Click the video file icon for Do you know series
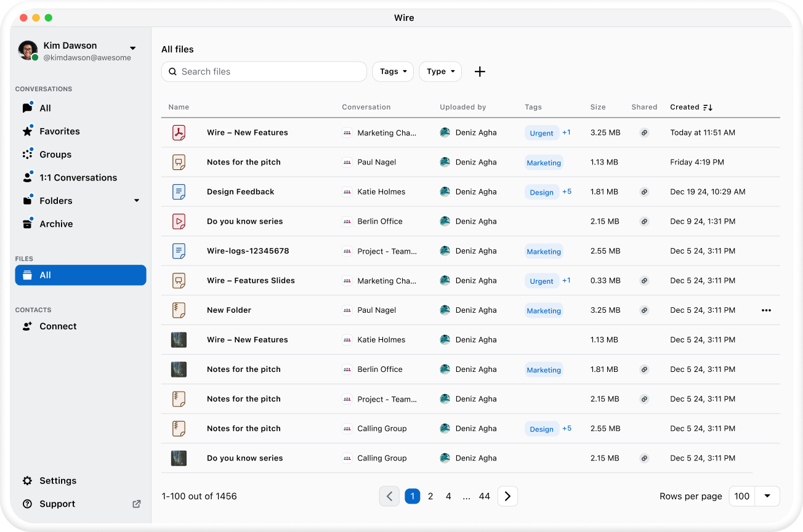The height and width of the screenshot is (532, 803). (x=179, y=221)
